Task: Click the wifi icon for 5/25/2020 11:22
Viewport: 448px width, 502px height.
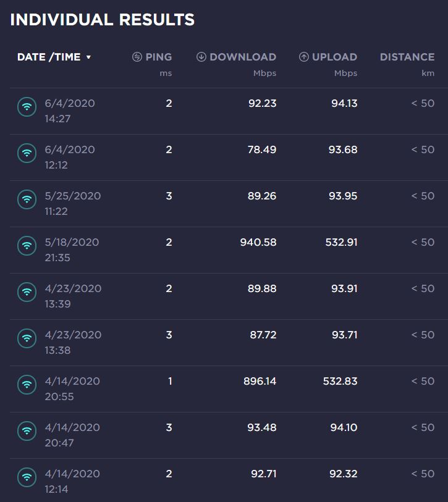Action: coord(27,199)
